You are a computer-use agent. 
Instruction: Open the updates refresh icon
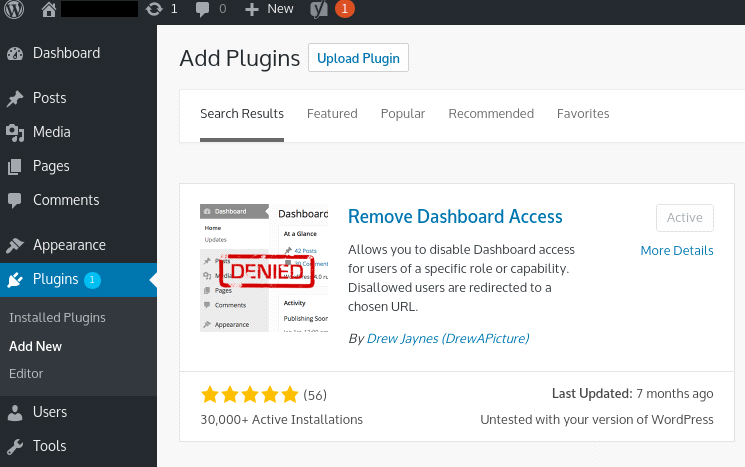[153, 9]
